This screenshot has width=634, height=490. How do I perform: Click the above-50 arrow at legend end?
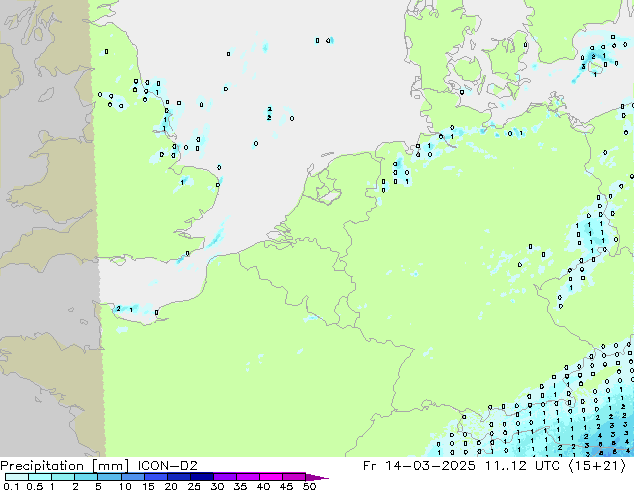317,477
